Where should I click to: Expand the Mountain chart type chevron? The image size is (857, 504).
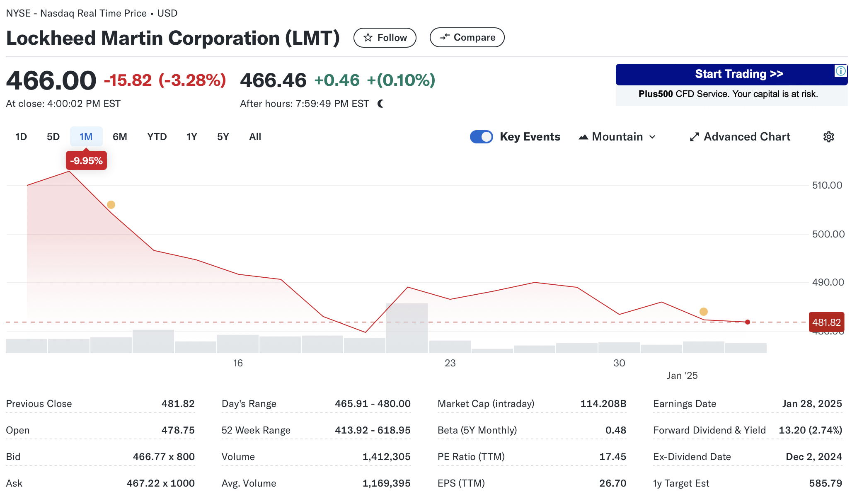click(652, 137)
